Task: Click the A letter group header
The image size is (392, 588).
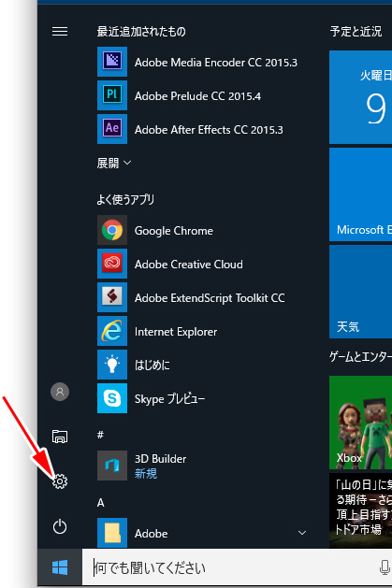Action: pos(100,503)
